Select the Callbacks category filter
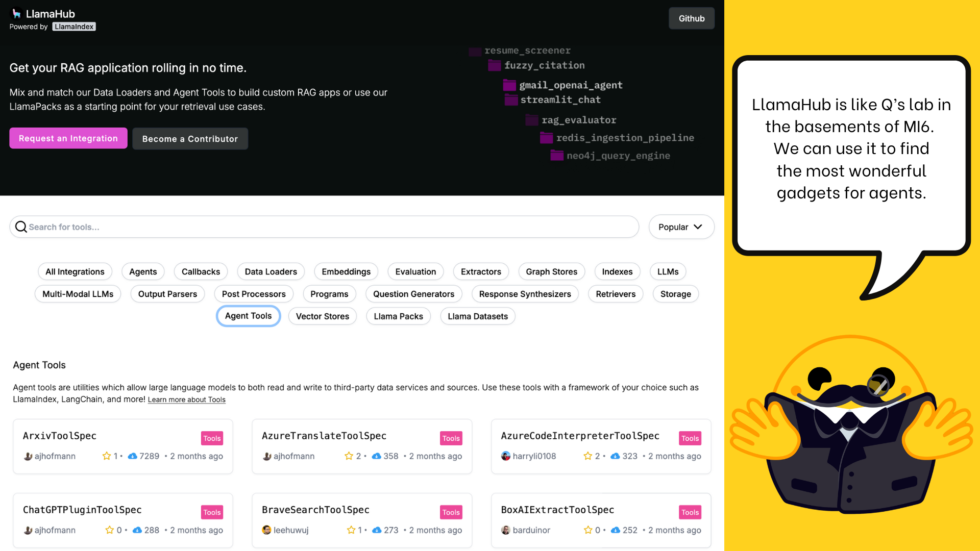Viewport: 980px width, 551px height. 201,271
